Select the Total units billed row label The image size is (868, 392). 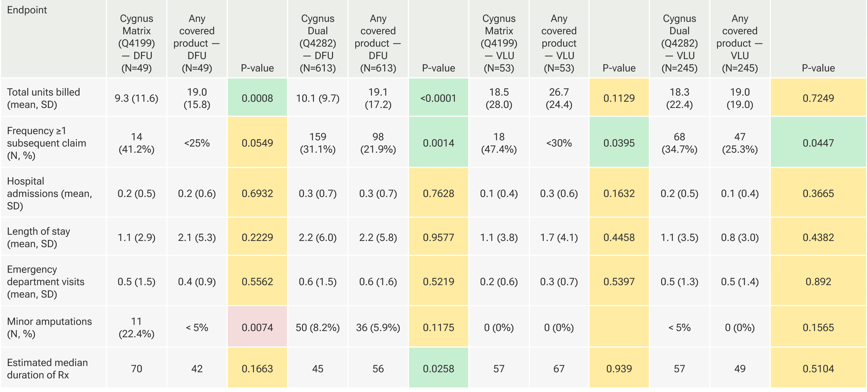point(44,98)
